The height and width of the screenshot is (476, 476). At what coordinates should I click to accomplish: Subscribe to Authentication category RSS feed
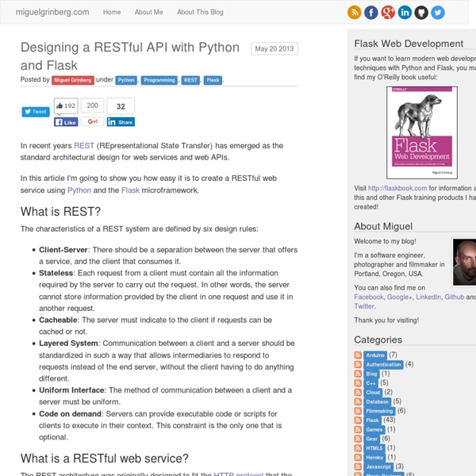pyautogui.click(x=358, y=364)
